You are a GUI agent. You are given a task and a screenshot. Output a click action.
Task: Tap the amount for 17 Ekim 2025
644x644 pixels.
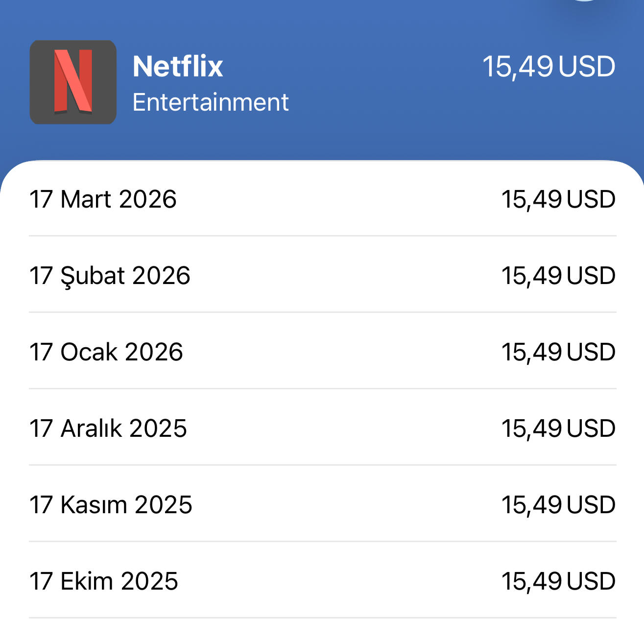[558, 581]
